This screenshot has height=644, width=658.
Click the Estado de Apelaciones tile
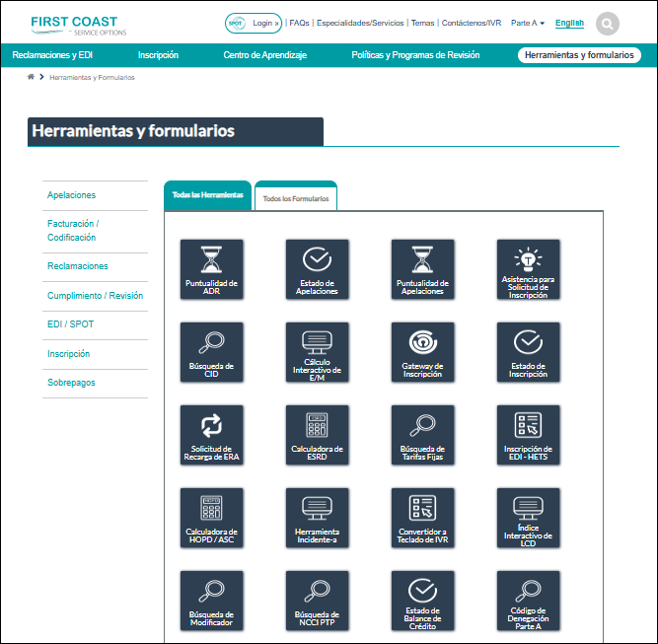(317, 268)
